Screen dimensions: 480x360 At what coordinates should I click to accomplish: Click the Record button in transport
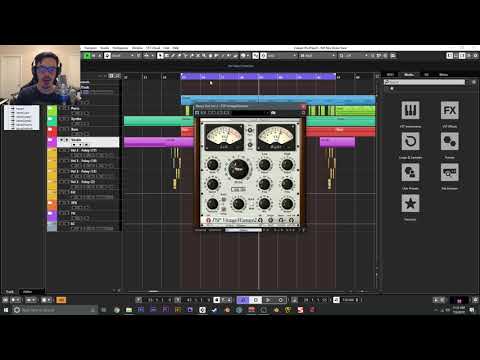tap(281, 300)
